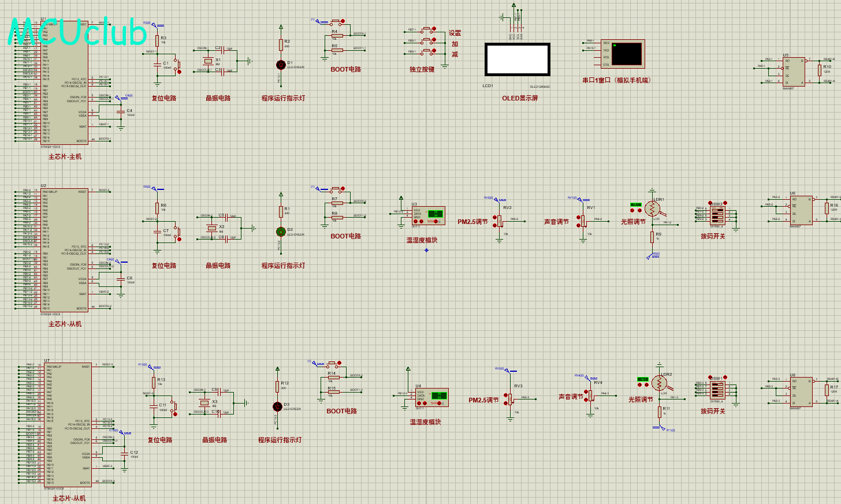Select resistor R10 next to U5
The width and height of the screenshot is (841, 504).
click(x=820, y=70)
